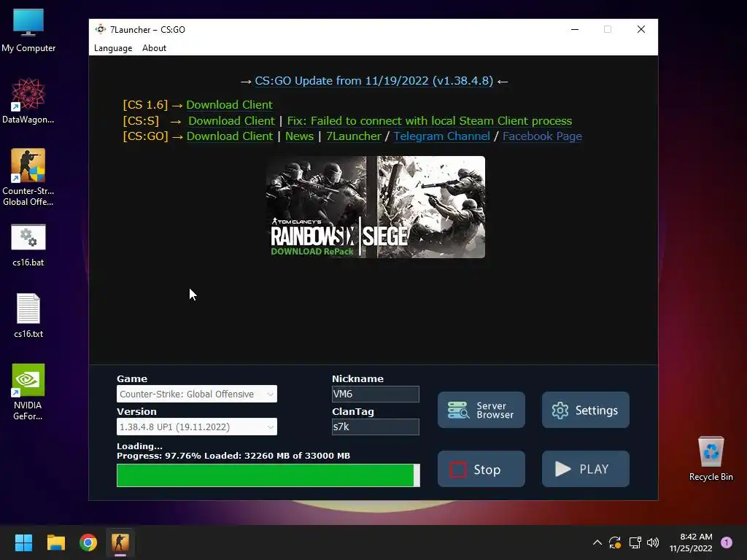Click Download Client for CS 1.6

[229, 105]
